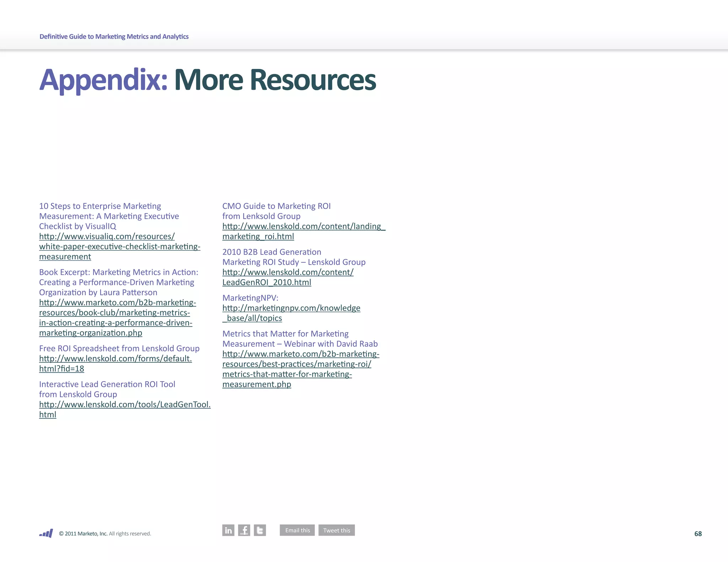Click the Facebook share icon

[244, 530]
